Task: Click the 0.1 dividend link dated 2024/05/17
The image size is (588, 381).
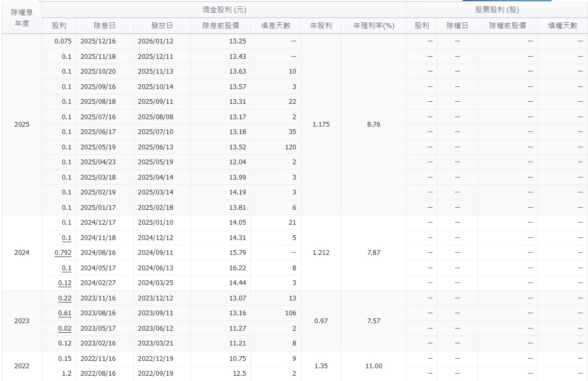Action: click(67, 268)
